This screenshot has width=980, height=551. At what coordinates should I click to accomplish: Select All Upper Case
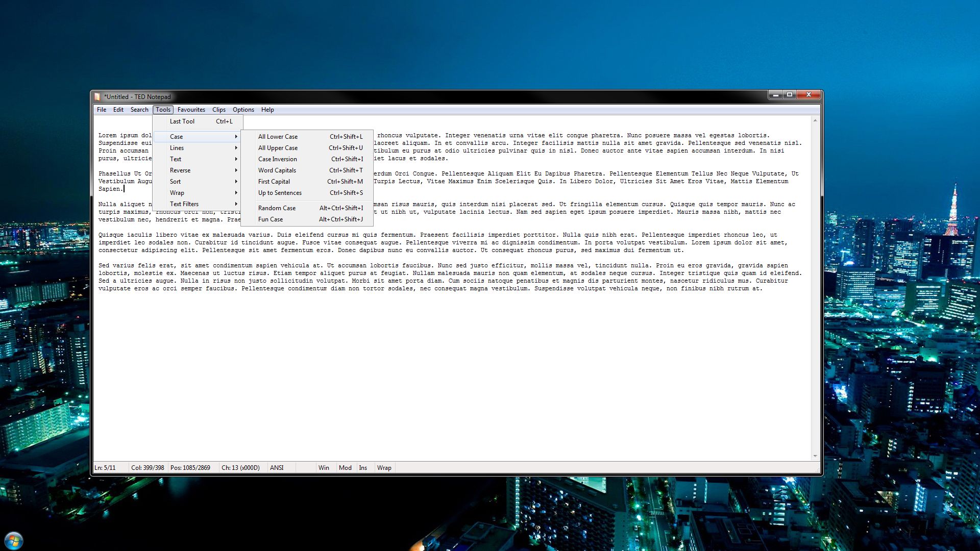click(278, 147)
